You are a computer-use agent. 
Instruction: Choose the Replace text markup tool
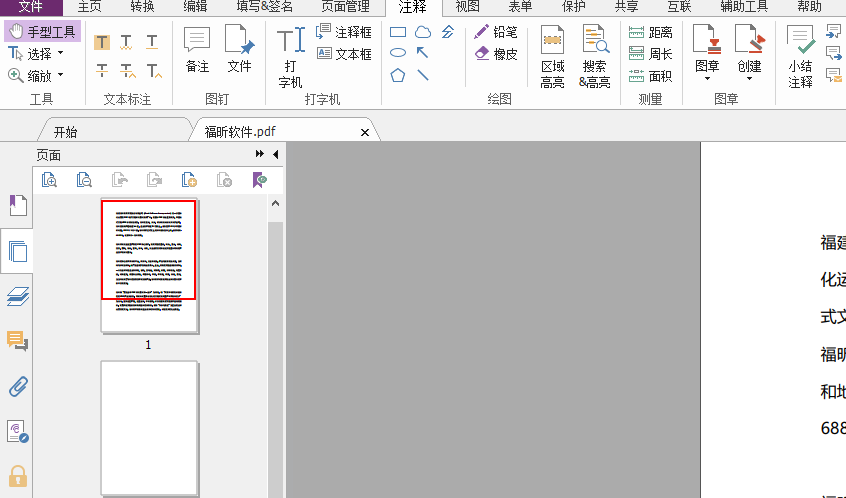pyautogui.click(x=127, y=71)
